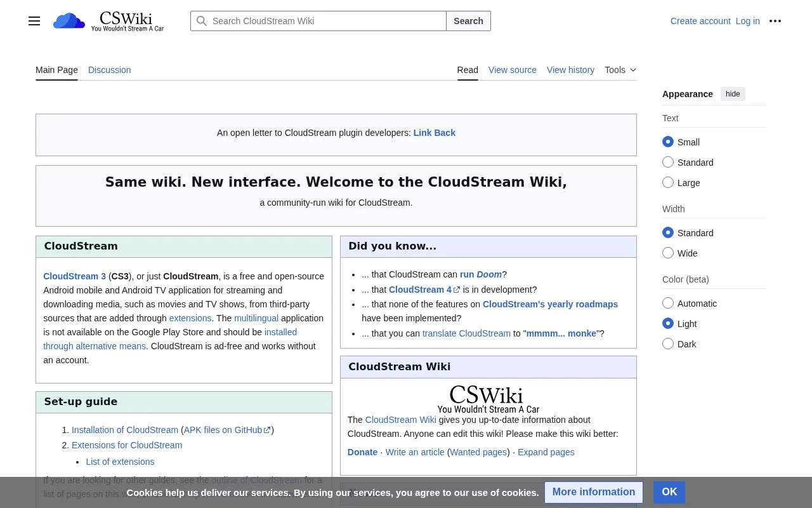Select Standard width option
812x508 pixels.
[x=668, y=233]
